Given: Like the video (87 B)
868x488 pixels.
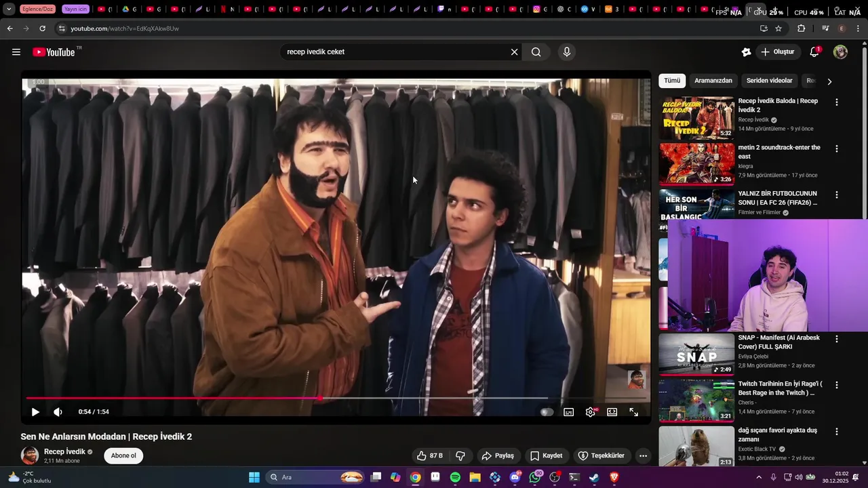Looking at the screenshot, I should (x=430, y=455).
